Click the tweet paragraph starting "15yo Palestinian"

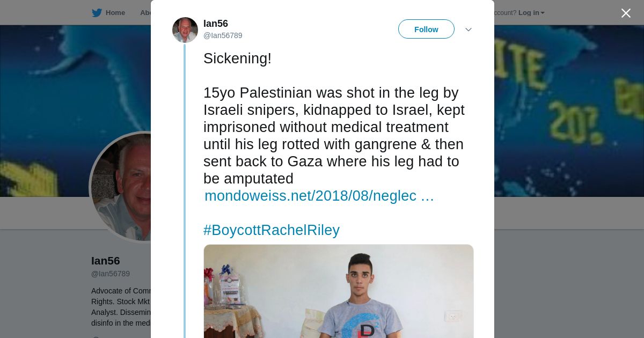click(x=333, y=136)
